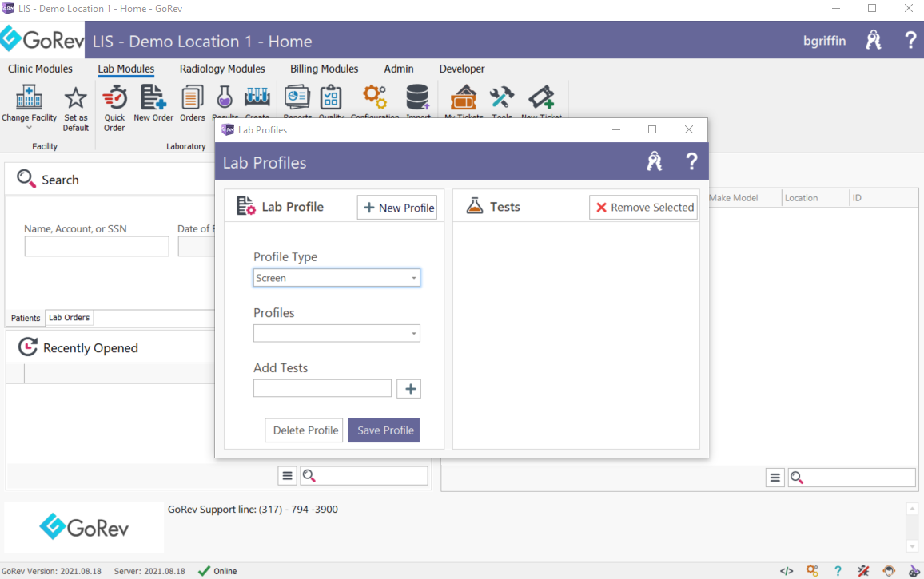Create a New Ticket from the ribbon

point(542,97)
